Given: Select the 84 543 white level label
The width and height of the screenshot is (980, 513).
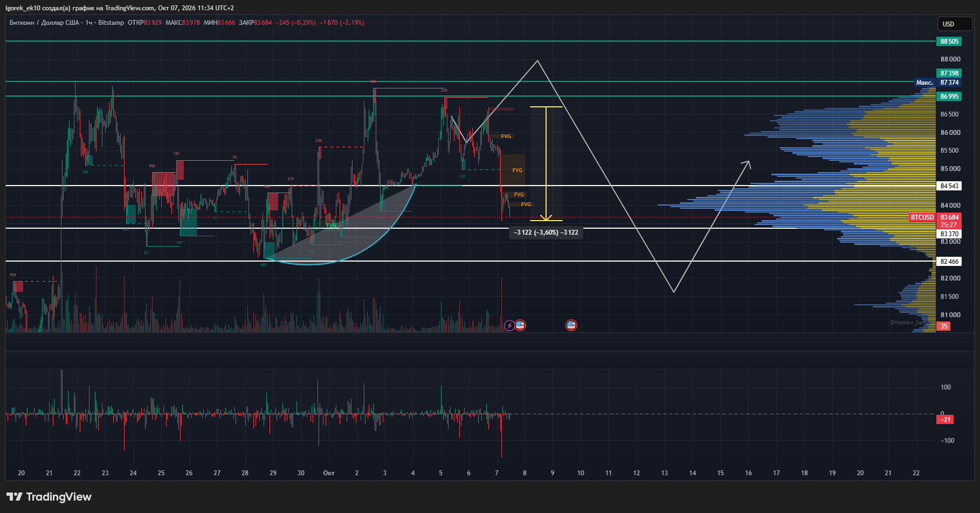Looking at the screenshot, I should [949, 186].
